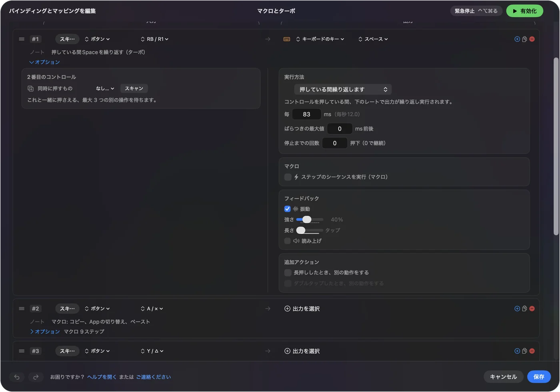Click the 緊急停止 emergency stop button
560x392 pixels.
tap(476, 11)
